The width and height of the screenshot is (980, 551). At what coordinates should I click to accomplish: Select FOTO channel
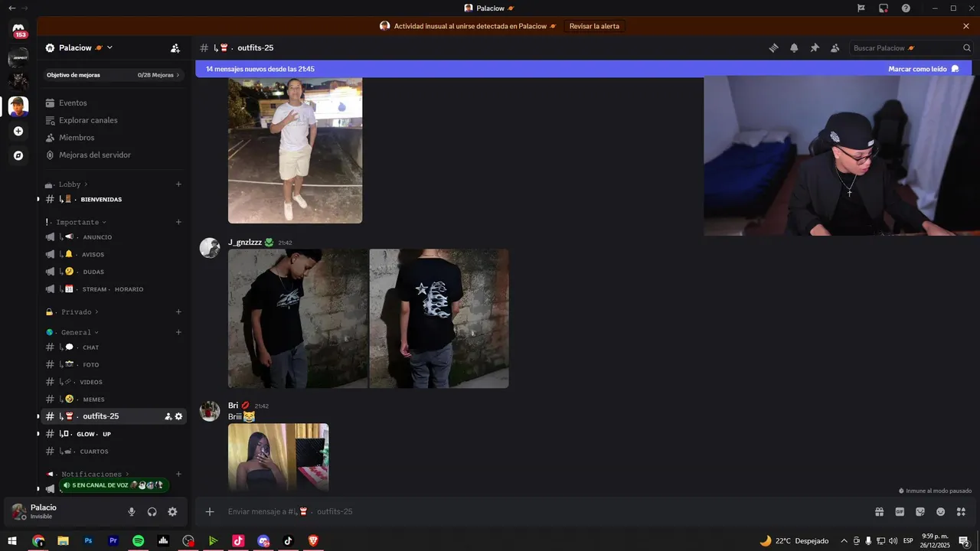[113, 365]
